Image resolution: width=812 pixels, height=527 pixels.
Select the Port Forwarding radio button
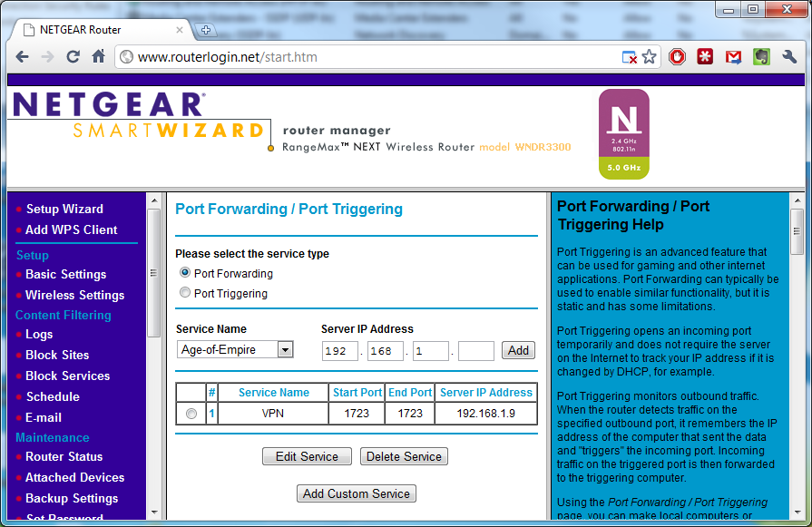[x=185, y=272]
